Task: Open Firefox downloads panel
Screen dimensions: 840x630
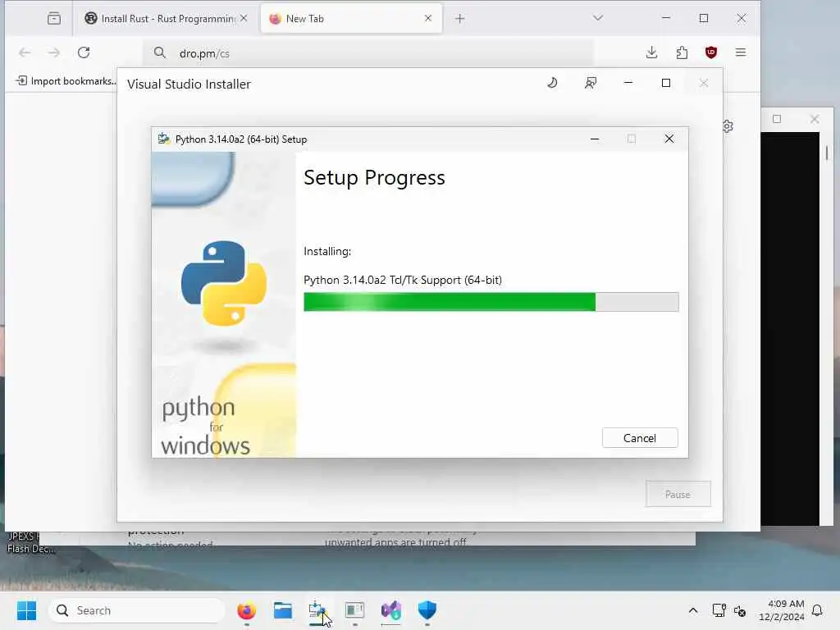Action: tap(651, 52)
